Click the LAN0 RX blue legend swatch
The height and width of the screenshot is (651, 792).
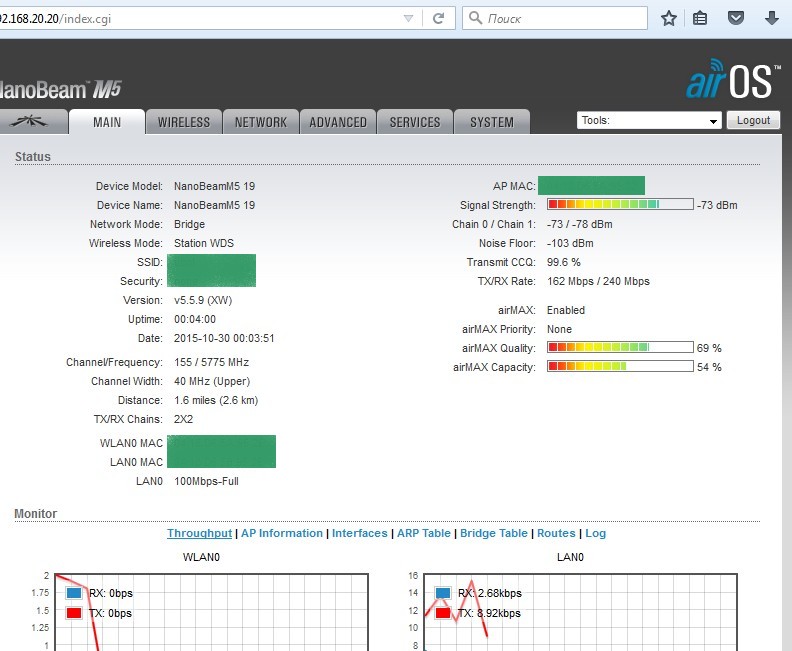443,593
